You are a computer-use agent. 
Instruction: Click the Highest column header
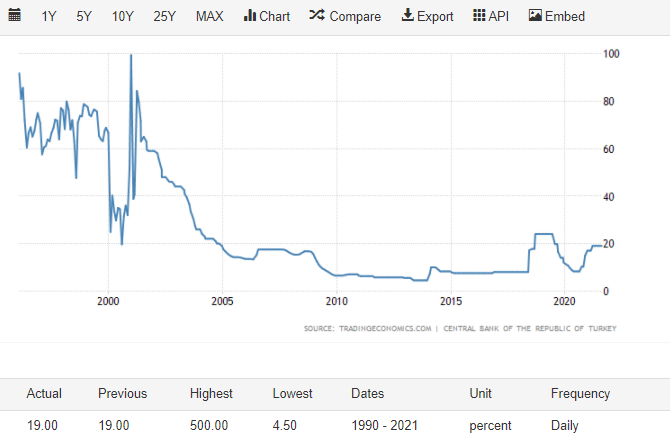pos(211,393)
